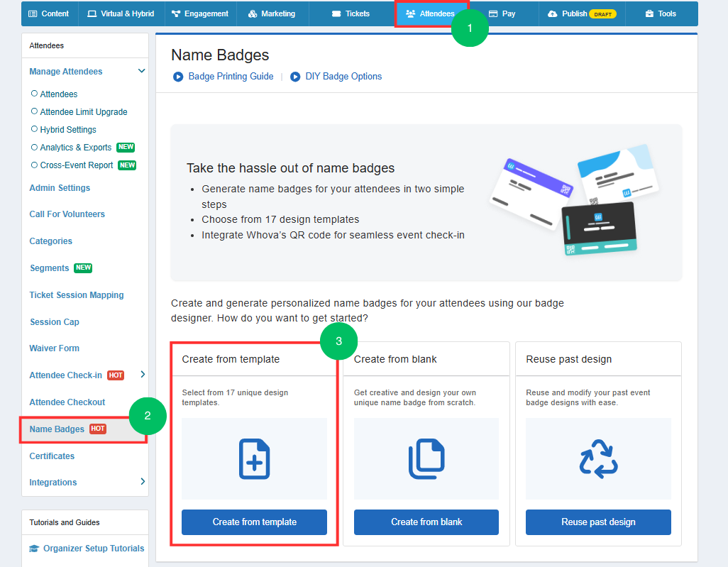Open the Tools toolbox tab
The image size is (728, 567).
[660, 13]
